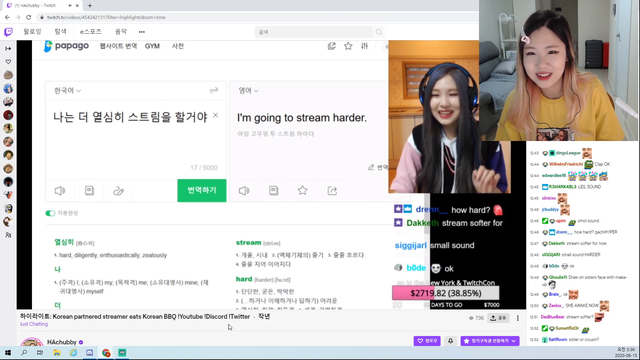This screenshot has height=360, width=640.
Task: Open the video three-dot options menu
Action: tap(518, 318)
